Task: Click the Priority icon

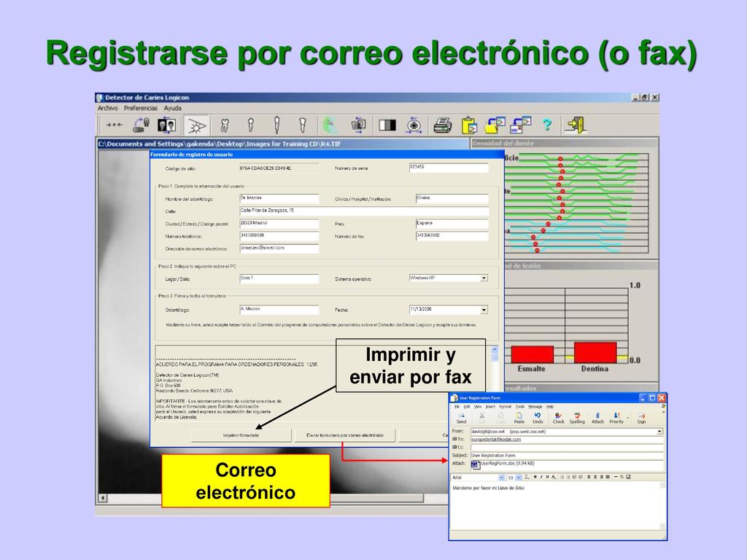Action: tap(616, 418)
